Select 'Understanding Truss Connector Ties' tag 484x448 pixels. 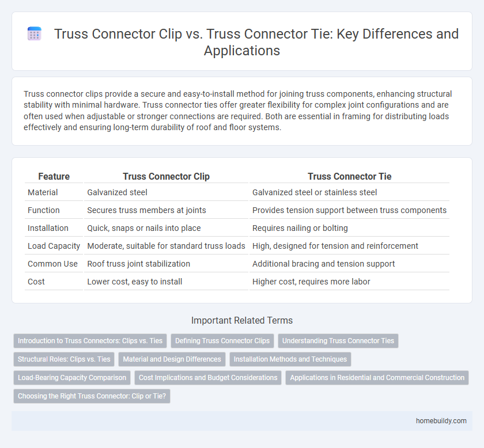(x=338, y=341)
